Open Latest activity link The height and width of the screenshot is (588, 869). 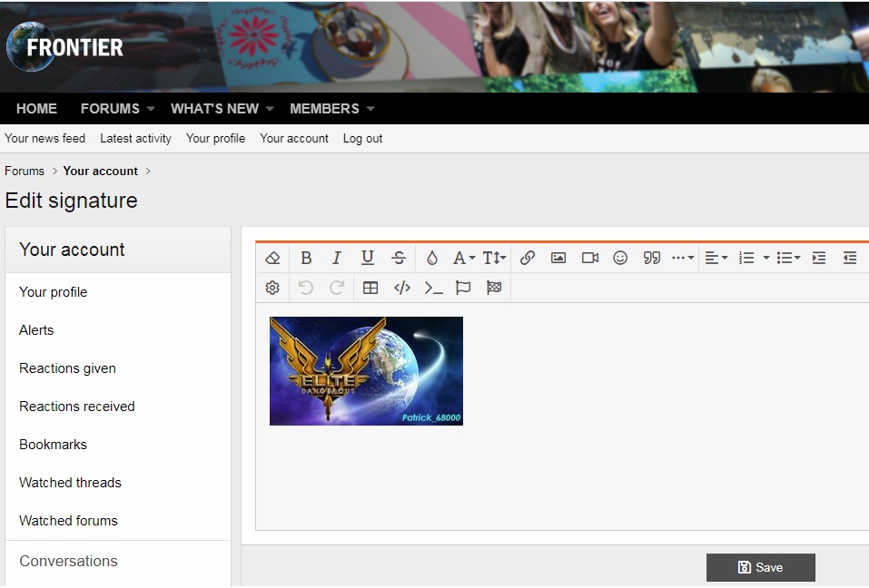136,139
